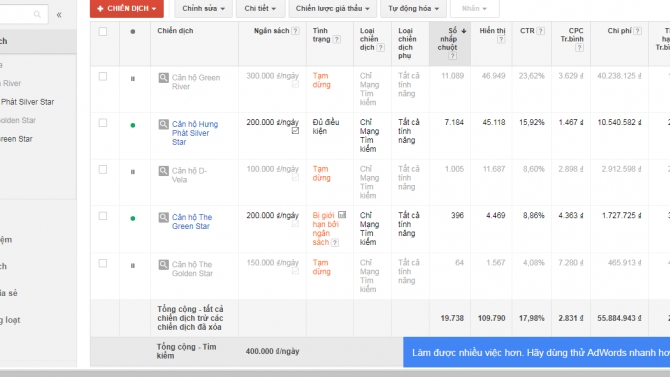Select 'Phát Silver Star' in the sidebar

27,102
